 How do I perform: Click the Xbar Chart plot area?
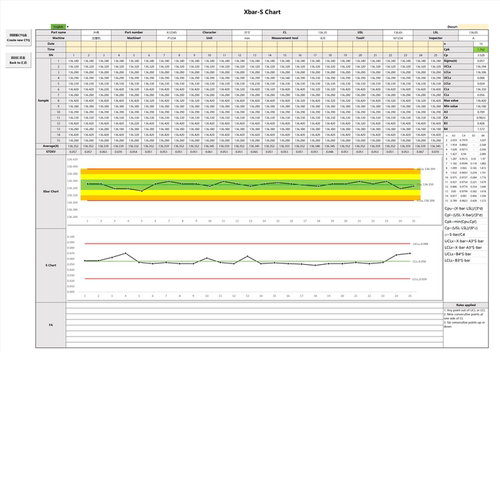coord(253,191)
